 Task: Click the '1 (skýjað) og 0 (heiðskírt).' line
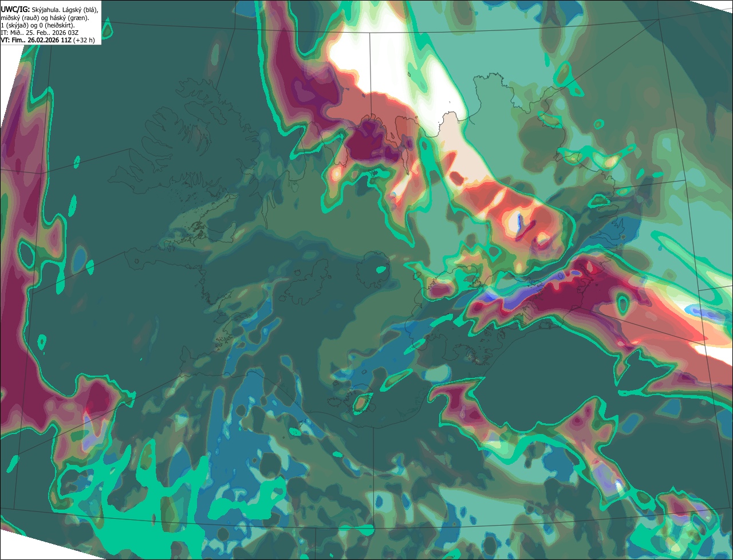pyautogui.click(x=38, y=25)
